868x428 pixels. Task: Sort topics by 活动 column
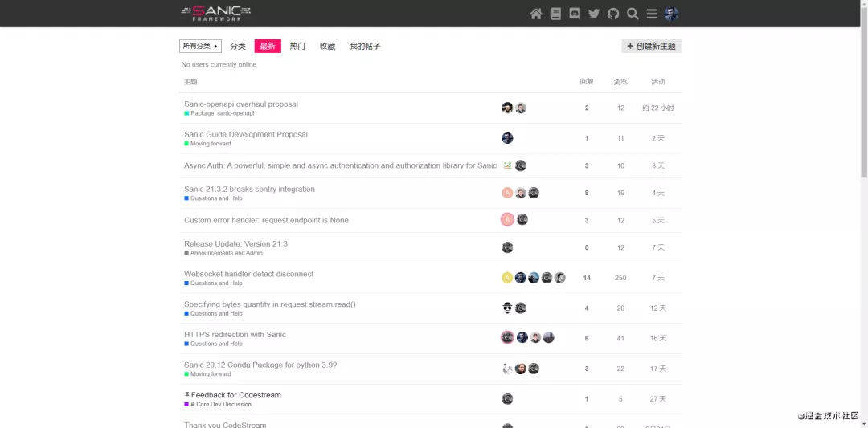tap(658, 81)
